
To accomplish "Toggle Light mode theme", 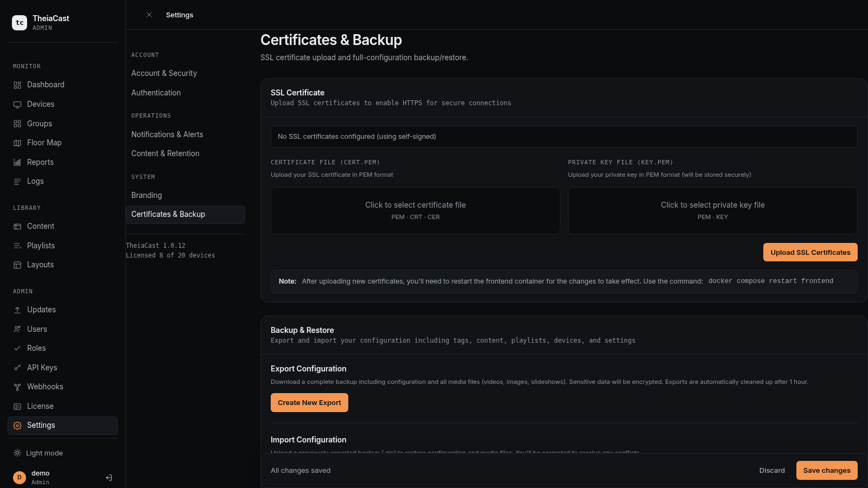I will [x=38, y=453].
